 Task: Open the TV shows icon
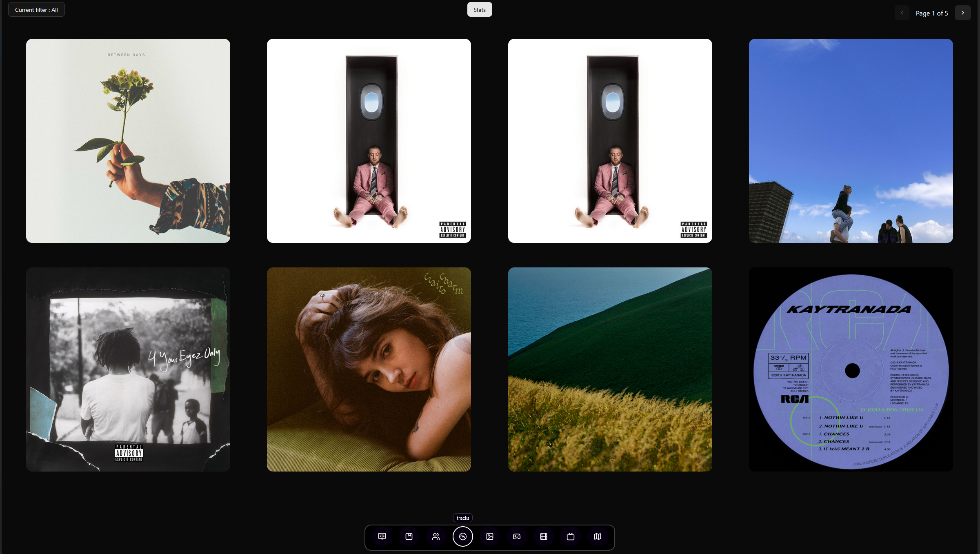tap(571, 536)
